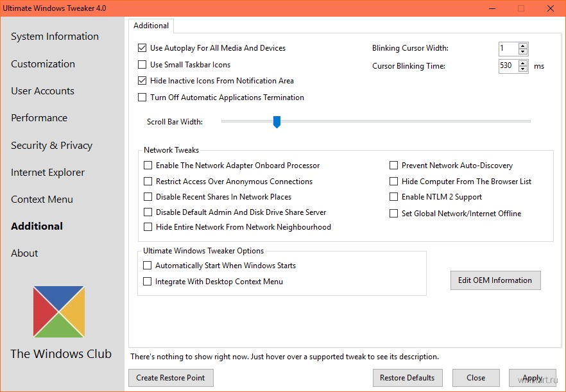Select the Additional tab header
This screenshot has height=392, width=566.
click(151, 26)
